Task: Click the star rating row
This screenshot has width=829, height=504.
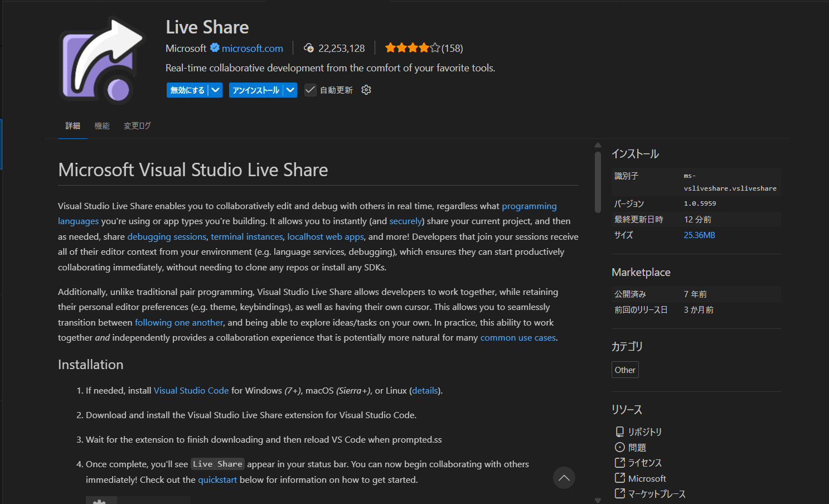Action: click(x=413, y=48)
